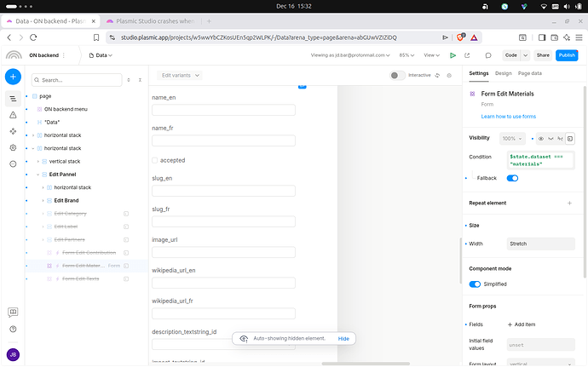Open the View dropdown menu

click(x=431, y=55)
